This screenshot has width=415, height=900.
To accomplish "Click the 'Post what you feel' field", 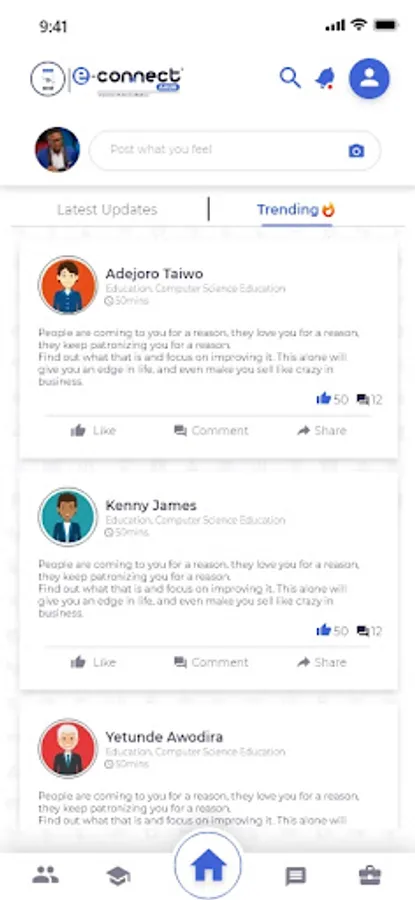I will (x=235, y=150).
